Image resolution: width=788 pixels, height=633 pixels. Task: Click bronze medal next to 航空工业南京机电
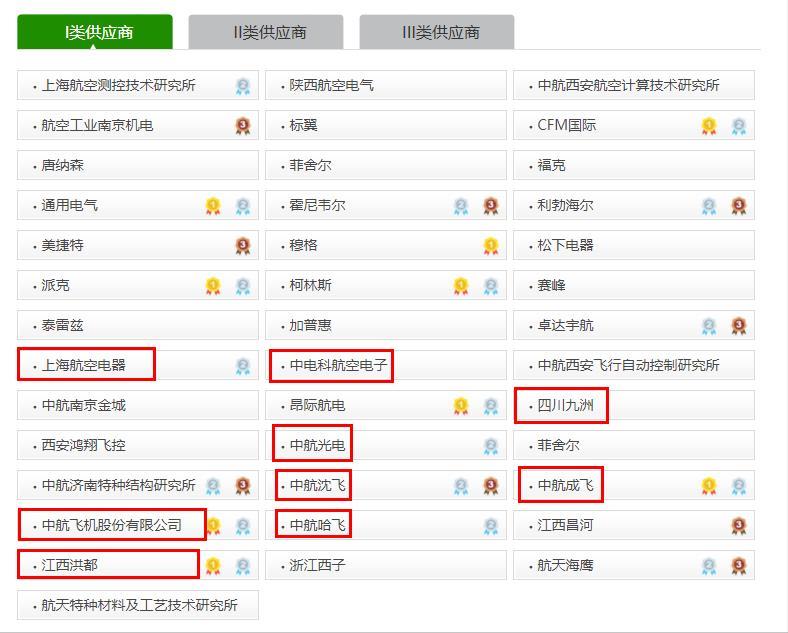point(243,126)
